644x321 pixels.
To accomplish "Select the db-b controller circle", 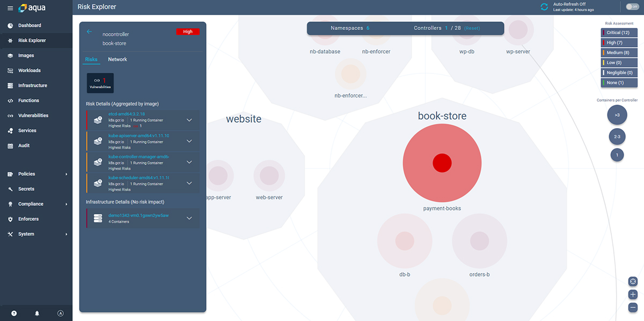I will pyautogui.click(x=405, y=241).
